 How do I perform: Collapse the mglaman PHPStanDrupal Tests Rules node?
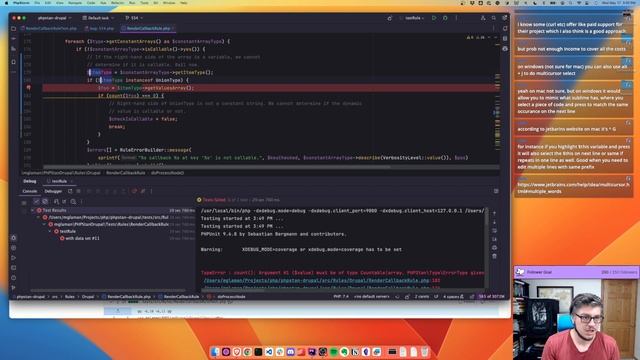(x=44, y=224)
